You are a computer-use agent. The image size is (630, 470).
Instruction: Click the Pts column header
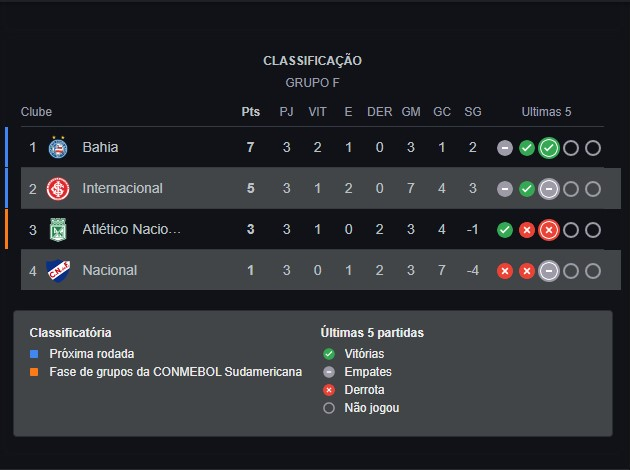pyautogui.click(x=251, y=112)
